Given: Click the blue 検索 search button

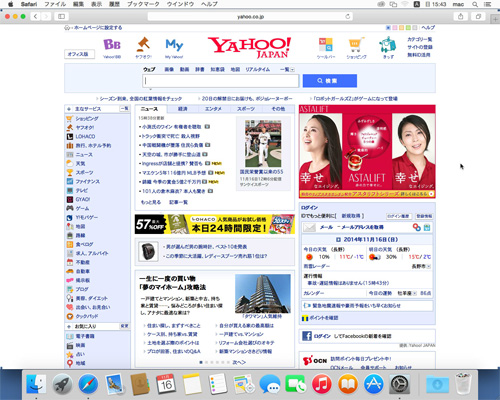Looking at the screenshot, I should [330, 81].
